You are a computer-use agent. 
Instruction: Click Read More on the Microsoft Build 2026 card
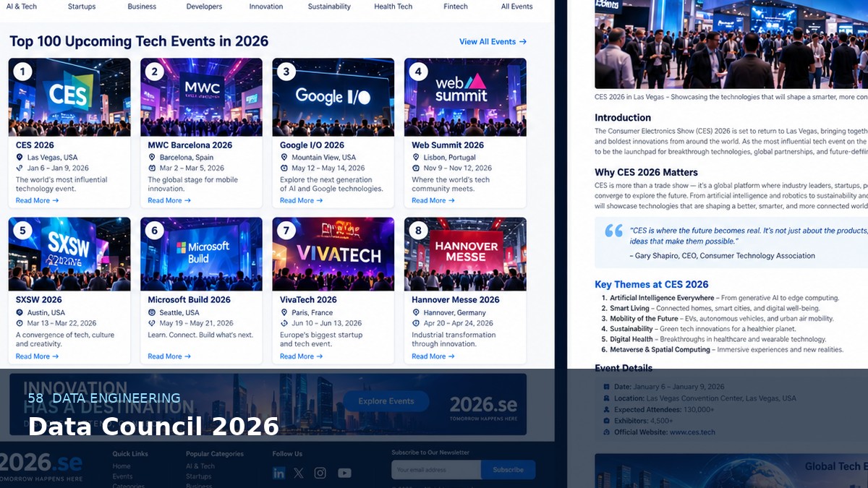169,356
